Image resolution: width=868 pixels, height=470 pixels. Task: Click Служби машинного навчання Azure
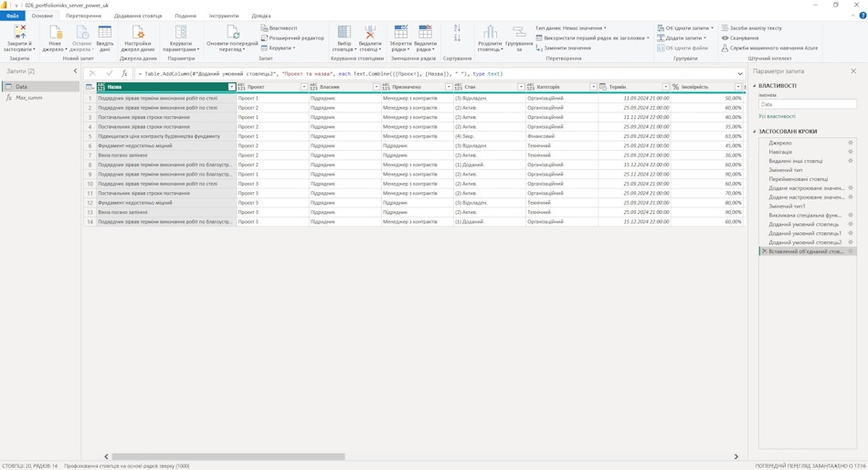[769, 48]
